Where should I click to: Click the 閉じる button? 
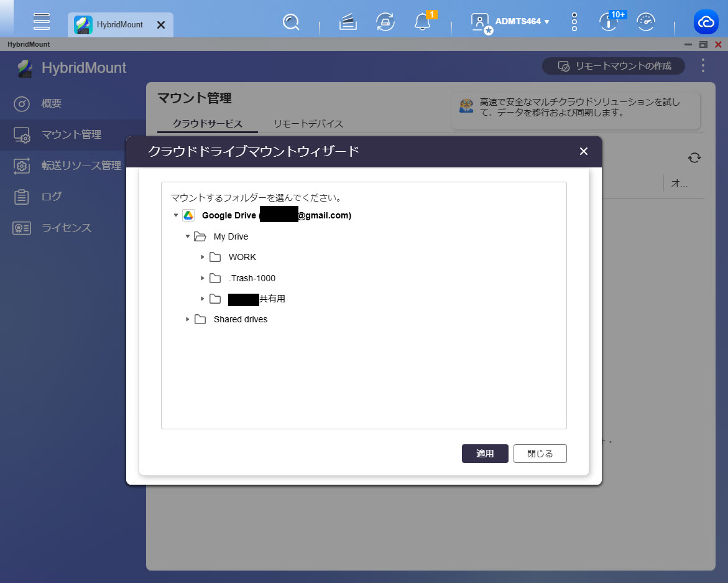pyautogui.click(x=540, y=454)
